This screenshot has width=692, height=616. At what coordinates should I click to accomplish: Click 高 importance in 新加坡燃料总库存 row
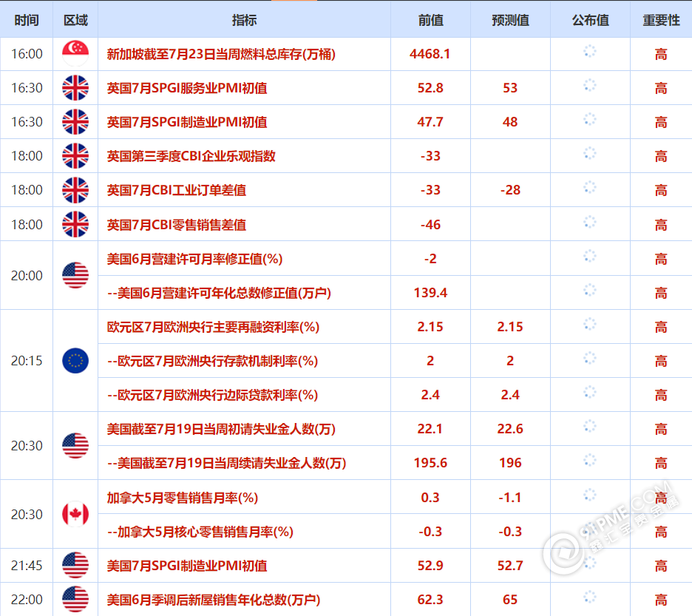click(661, 54)
